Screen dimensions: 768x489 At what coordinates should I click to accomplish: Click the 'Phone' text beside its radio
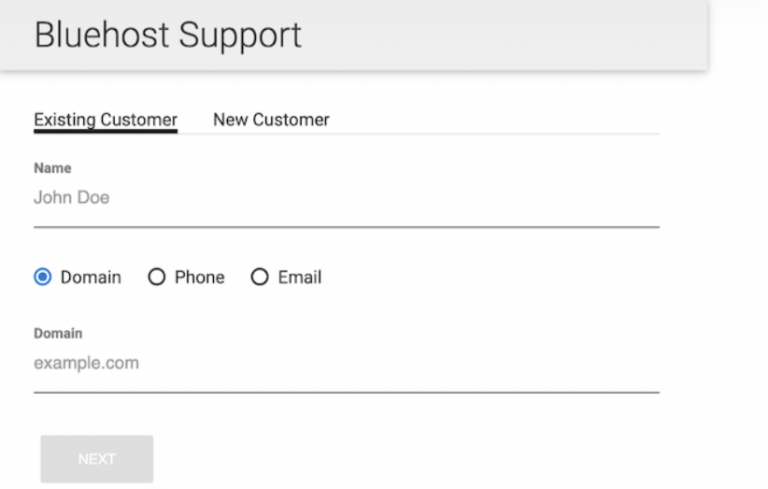199,277
